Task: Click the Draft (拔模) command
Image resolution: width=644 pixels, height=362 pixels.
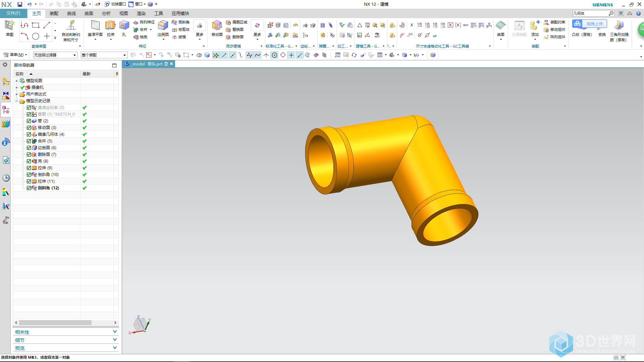Action: (x=179, y=37)
